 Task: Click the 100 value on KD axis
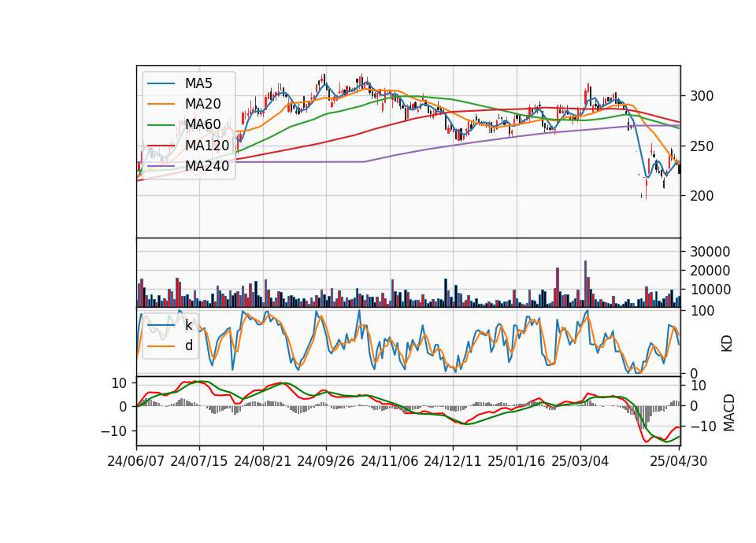pyautogui.click(x=702, y=311)
